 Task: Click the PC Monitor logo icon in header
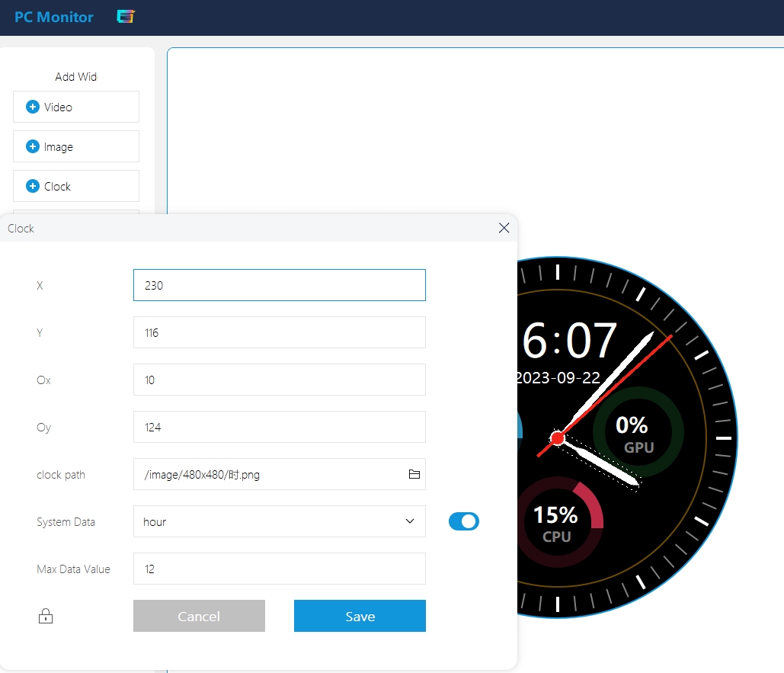(x=126, y=17)
